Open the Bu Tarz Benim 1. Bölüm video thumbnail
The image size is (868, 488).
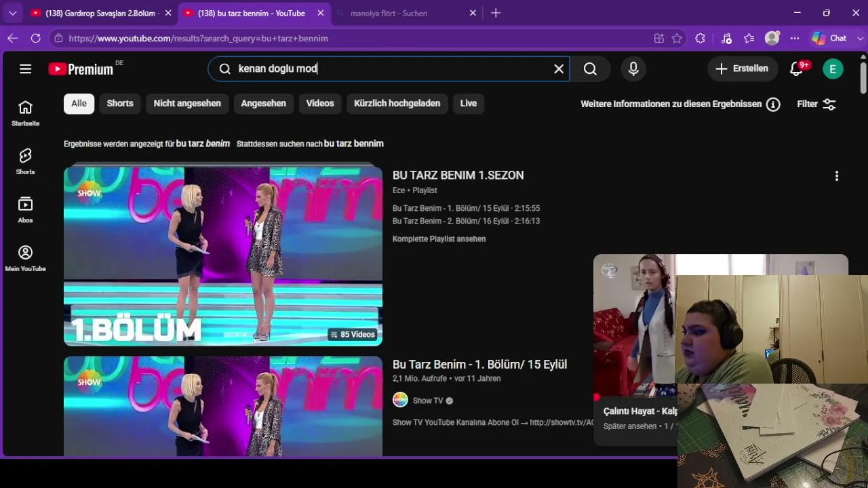click(x=223, y=406)
